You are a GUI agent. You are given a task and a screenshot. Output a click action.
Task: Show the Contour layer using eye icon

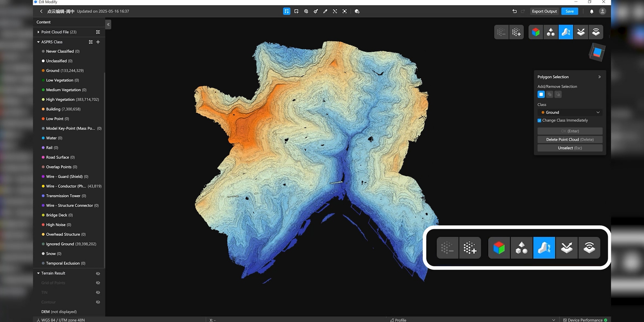pos(98,302)
